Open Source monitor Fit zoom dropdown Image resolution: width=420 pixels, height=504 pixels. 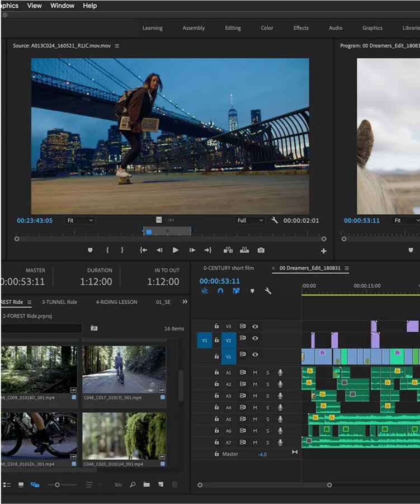(x=80, y=220)
